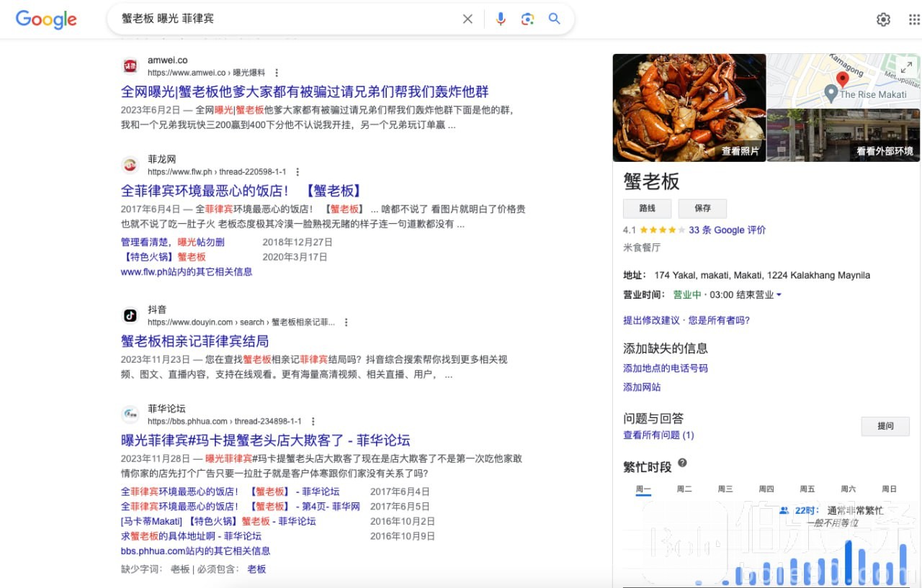Click the address 174 Yakal, makati text
This screenshot has width=922, height=588.
(762, 276)
